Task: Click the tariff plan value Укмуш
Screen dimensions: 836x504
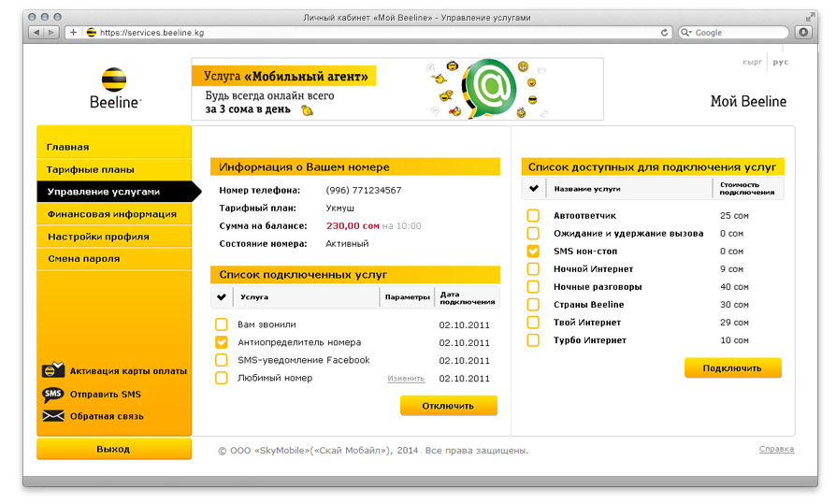Action: [x=340, y=208]
